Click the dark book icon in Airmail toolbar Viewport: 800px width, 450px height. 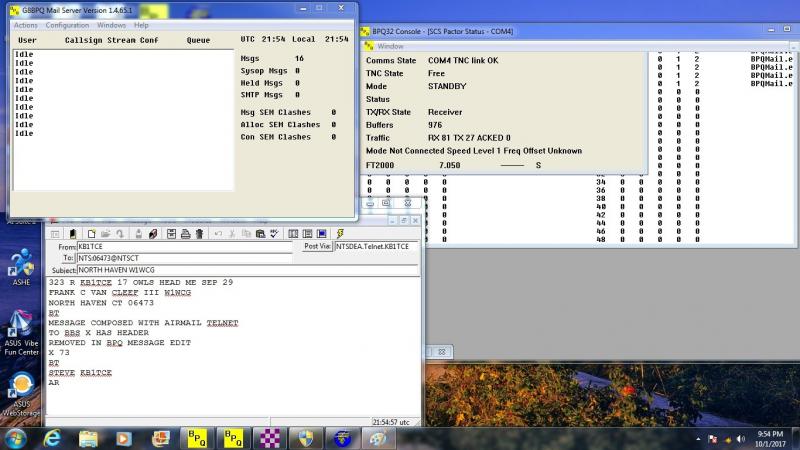[73, 234]
